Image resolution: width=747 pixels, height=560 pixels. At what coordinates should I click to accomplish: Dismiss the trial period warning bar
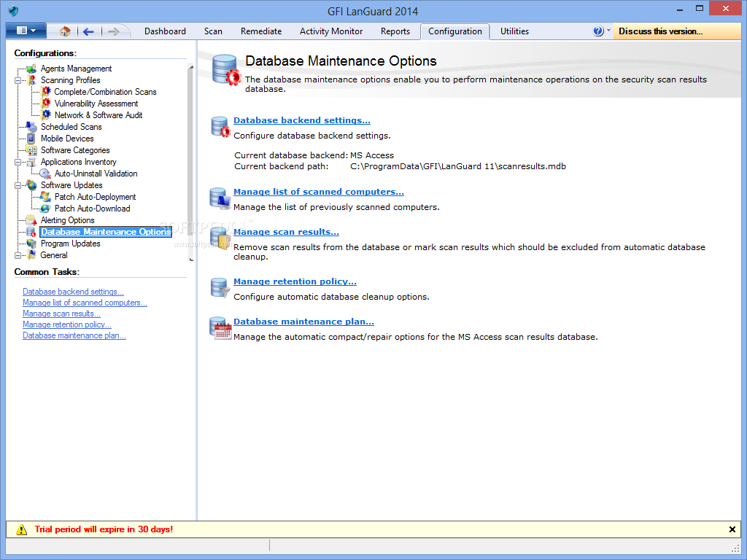[732, 529]
